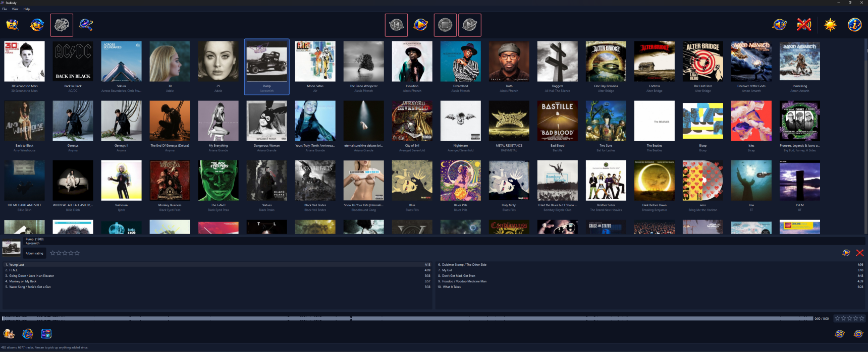Viewport: 868px width, 352px height.
Task: Open the about info icon
Action: pos(854,25)
